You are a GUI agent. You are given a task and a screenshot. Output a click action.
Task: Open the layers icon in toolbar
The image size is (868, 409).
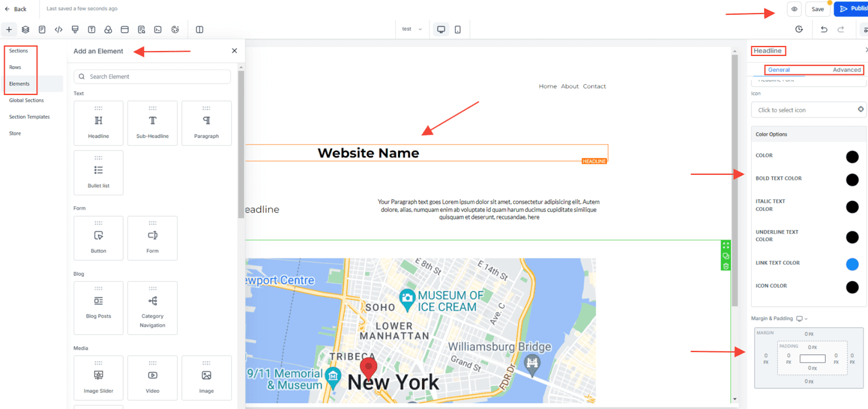click(x=25, y=30)
